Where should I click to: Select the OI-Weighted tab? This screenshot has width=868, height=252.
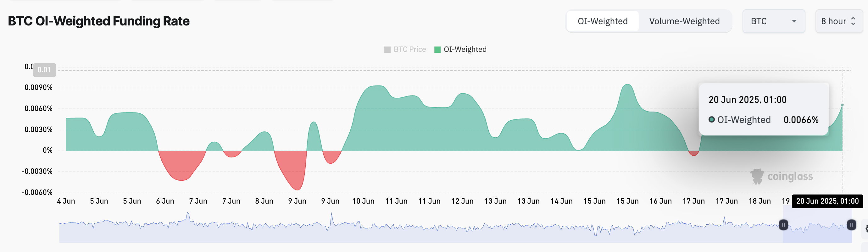[x=603, y=21]
